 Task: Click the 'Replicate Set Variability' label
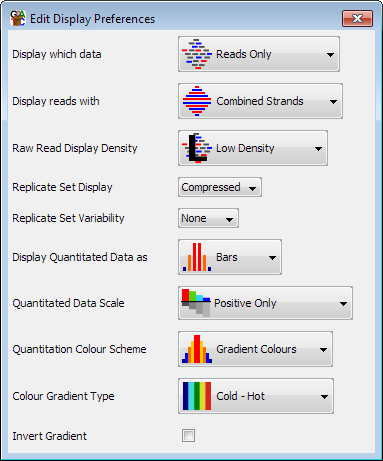[68, 218]
